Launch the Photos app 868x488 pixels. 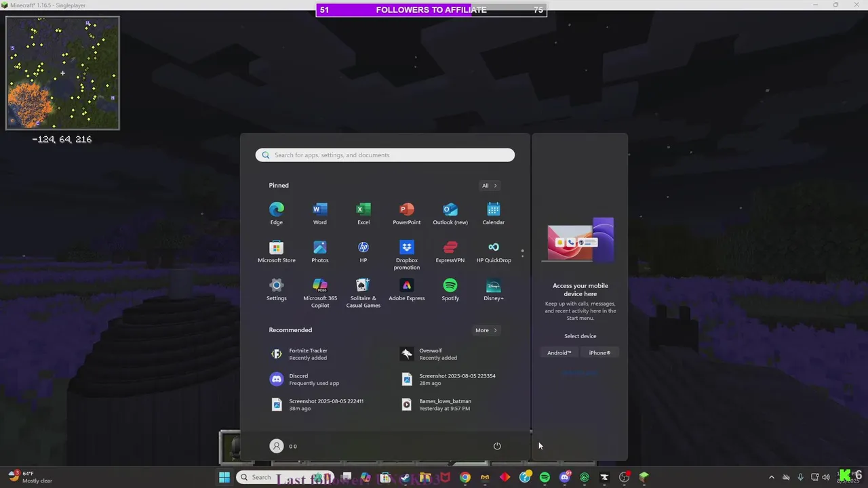pos(320,251)
